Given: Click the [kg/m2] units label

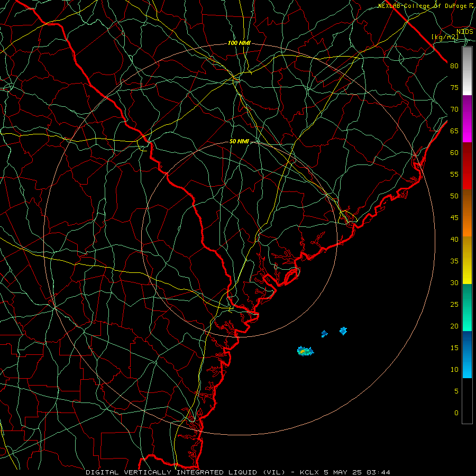Looking at the screenshot, I should click(445, 37).
